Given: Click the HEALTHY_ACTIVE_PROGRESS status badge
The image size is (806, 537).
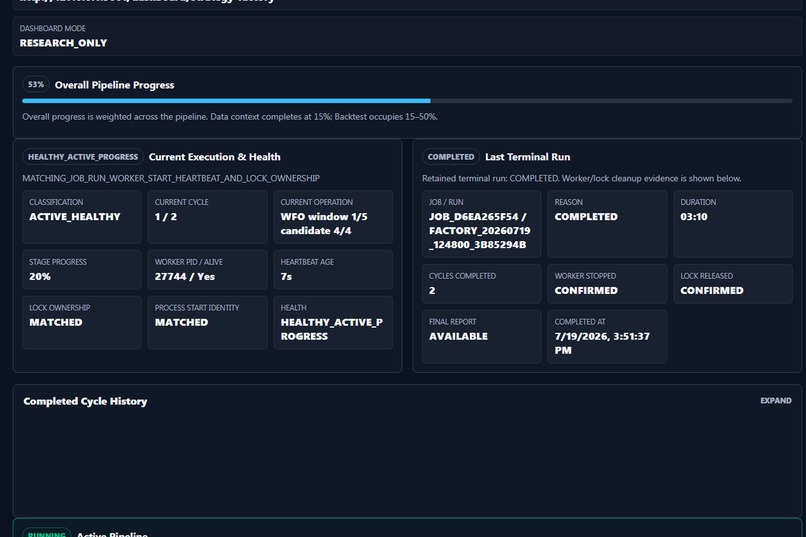Looking at the screenshot, I should point(83,157).
